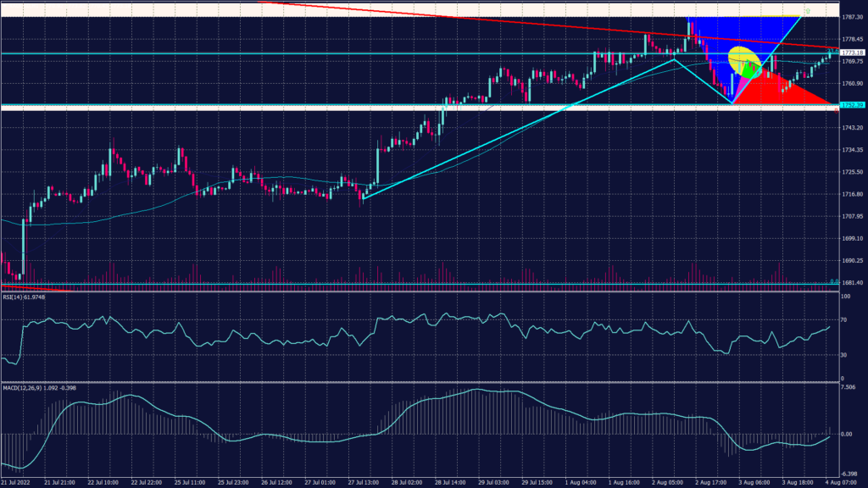This screenshot has width=868, height=488.
Task: Click the 1681.40 price level label
Action: [x=850, y=282]
